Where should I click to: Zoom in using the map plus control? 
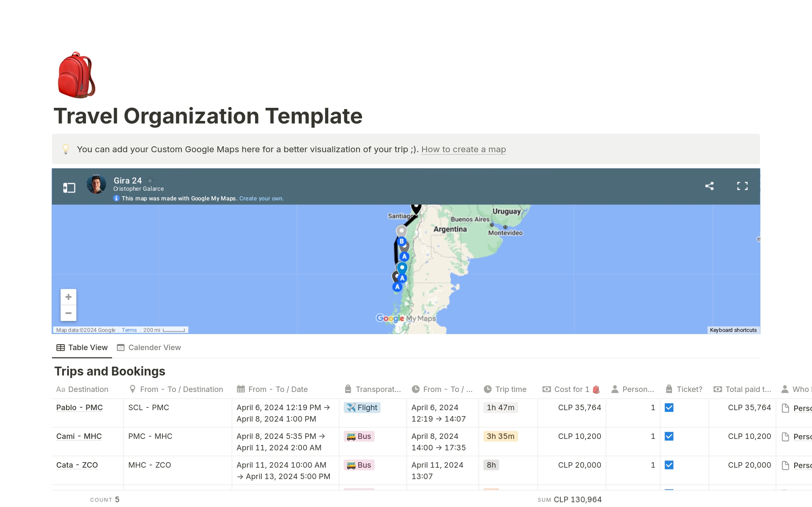pyautogui.click(x=68, y=296)
